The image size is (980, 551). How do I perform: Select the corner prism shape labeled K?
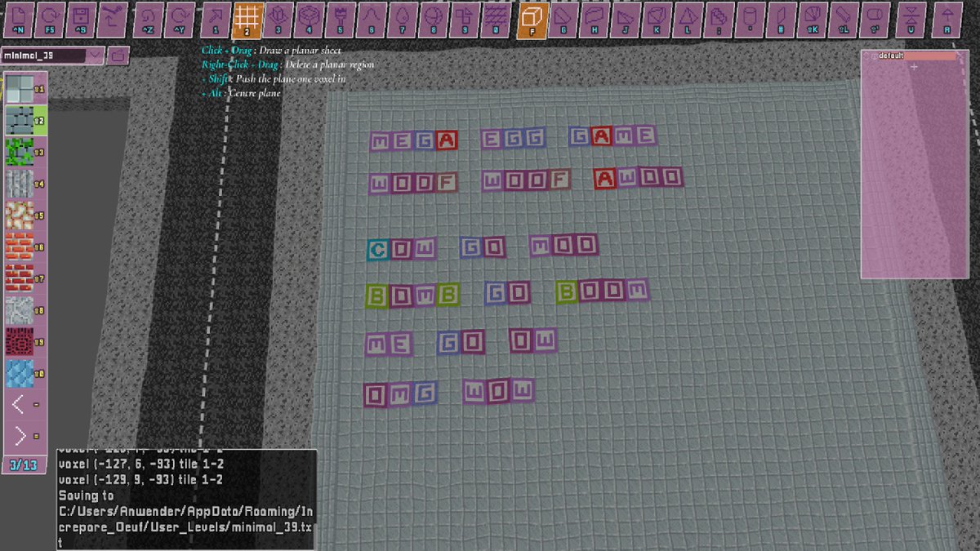tap(656, 20)
